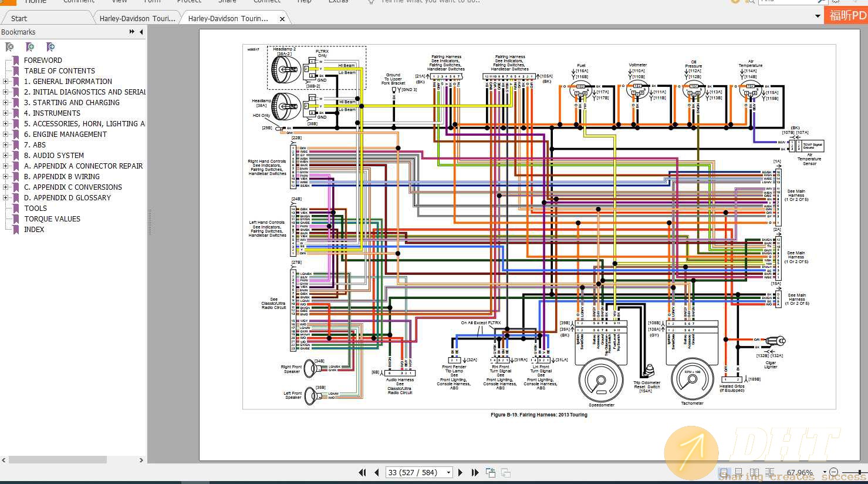This screenshot has width=868, height=484.
Task: Click the next view icon in status bar
Action: point(505,472)
